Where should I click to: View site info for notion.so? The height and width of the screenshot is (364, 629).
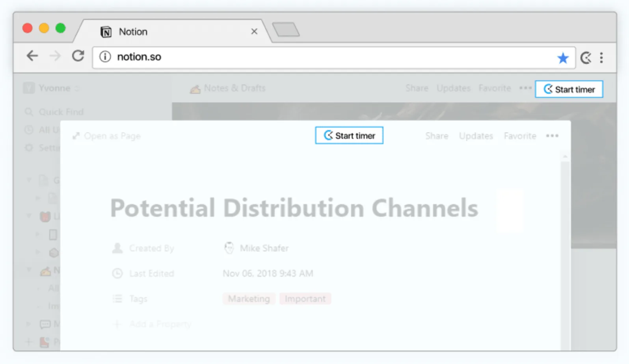(105, 57)
